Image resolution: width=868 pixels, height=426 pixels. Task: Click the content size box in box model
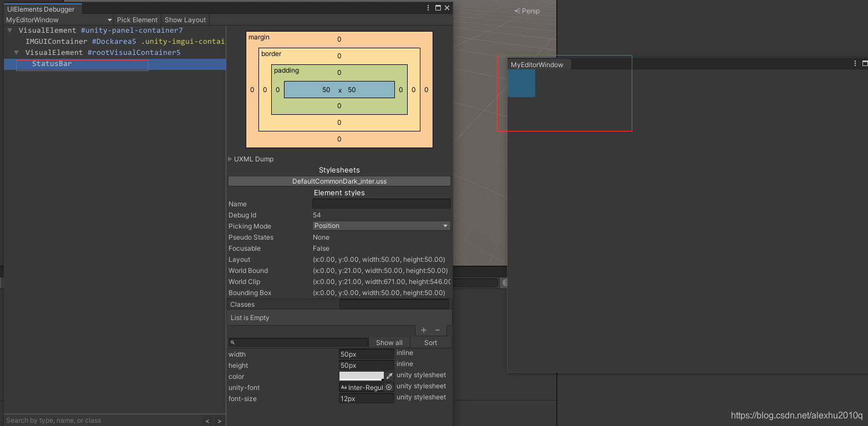coord(339,90)
